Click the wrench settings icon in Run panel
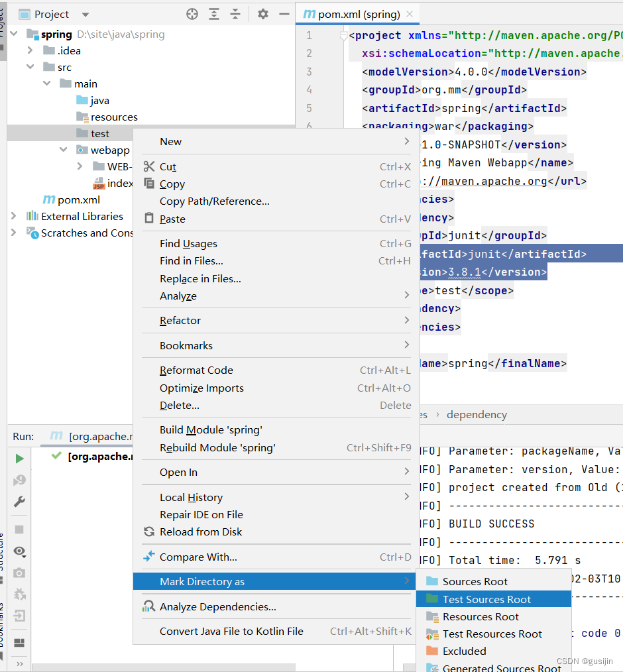Screen dimensions: 623x672 pyautogui.click(x=19, y=502)
